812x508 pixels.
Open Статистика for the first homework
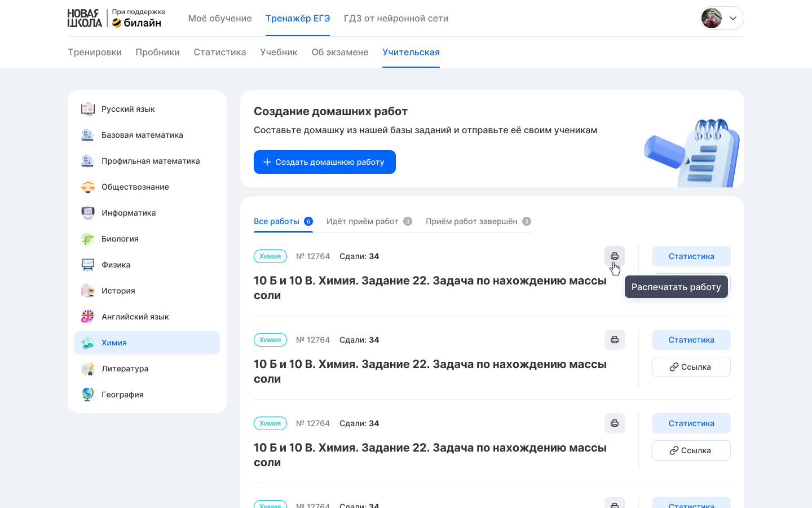pos(691,256)
